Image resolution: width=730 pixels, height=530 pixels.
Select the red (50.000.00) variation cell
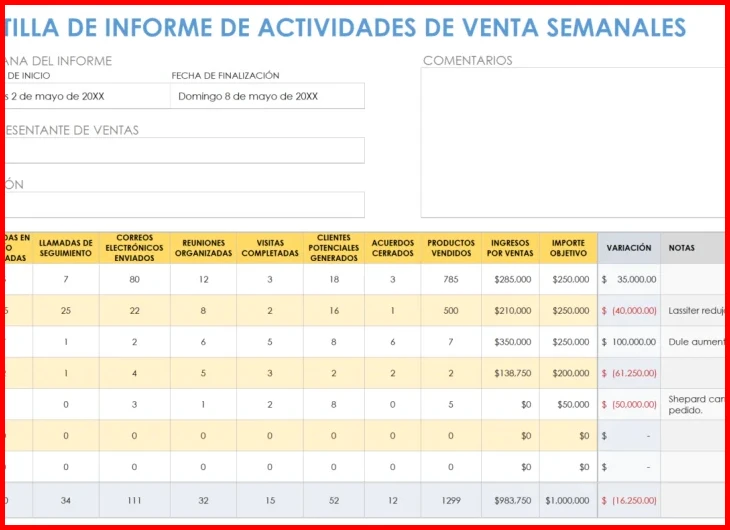629,404
